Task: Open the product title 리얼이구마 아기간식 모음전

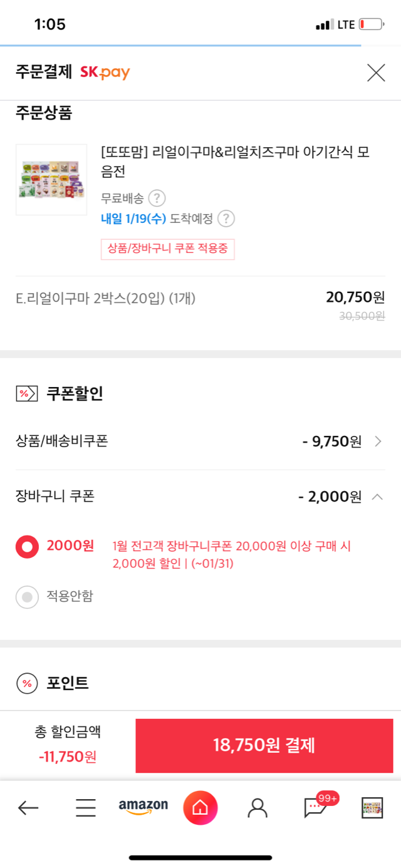Action: 235,162
